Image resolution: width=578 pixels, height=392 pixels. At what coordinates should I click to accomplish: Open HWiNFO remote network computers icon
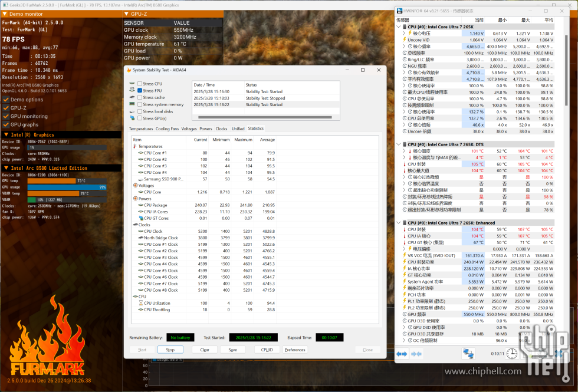468,354
